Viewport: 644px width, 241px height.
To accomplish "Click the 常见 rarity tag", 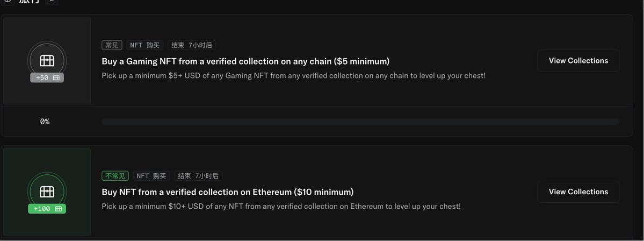I will point(112,45).
